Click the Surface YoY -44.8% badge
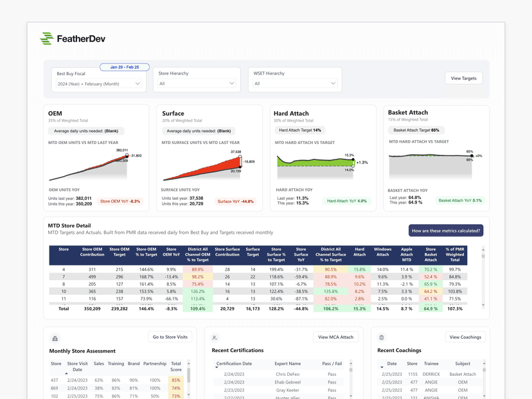The width and height of the screenshot is (532, 399). (x=235, y=200)
